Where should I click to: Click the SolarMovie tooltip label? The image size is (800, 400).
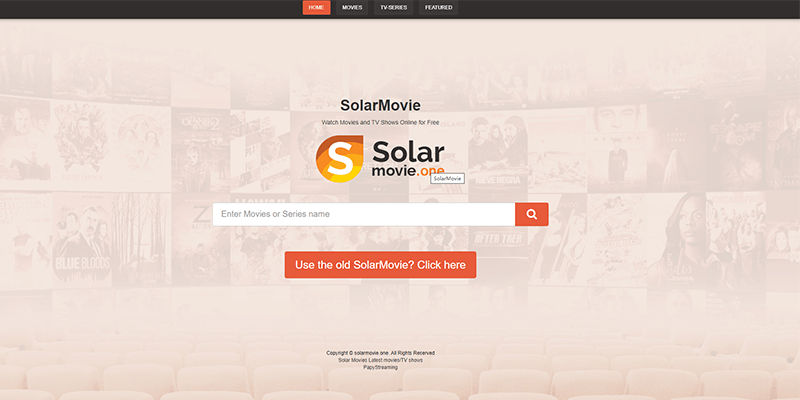(447, 179)
